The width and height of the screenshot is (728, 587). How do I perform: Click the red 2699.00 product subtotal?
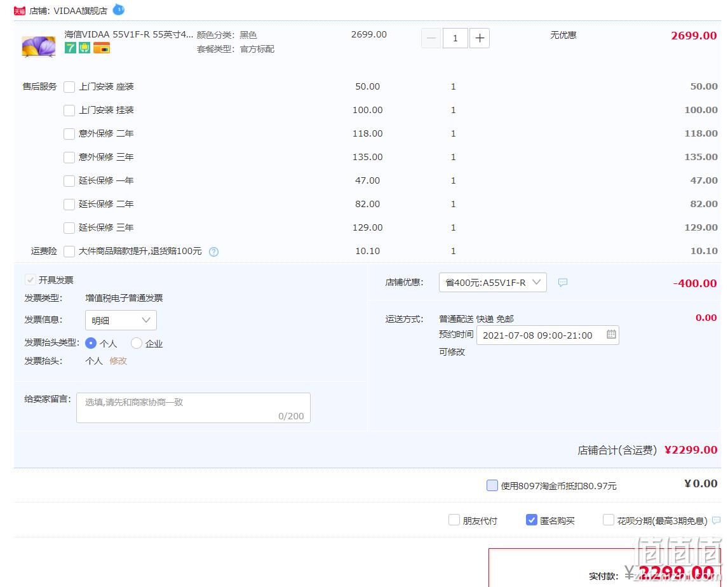coord(694,36)
